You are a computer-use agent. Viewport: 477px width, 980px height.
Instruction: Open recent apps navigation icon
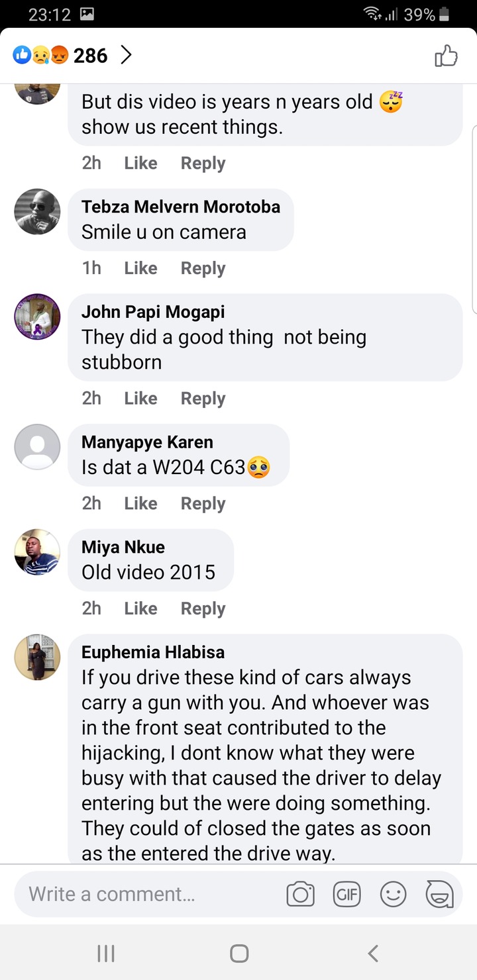point(106,953)
